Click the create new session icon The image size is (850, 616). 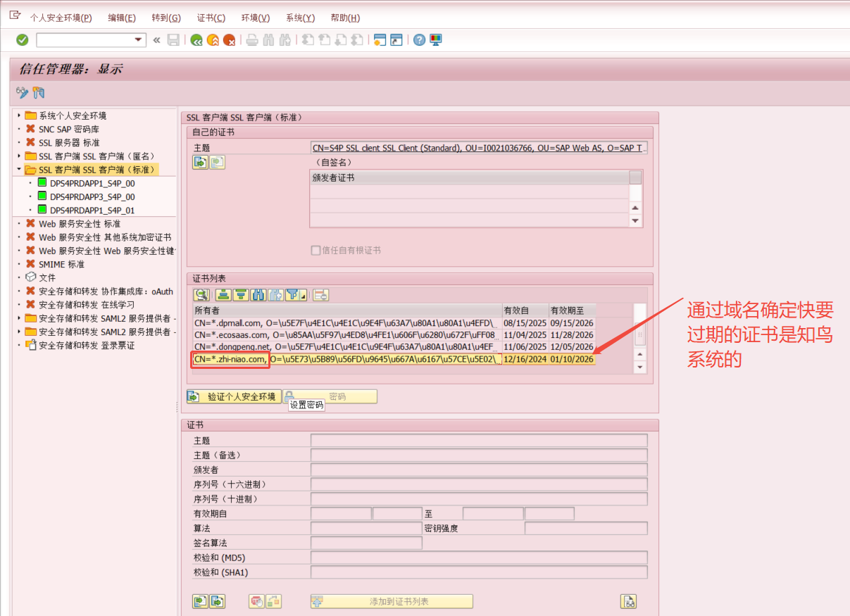[380, 40]
